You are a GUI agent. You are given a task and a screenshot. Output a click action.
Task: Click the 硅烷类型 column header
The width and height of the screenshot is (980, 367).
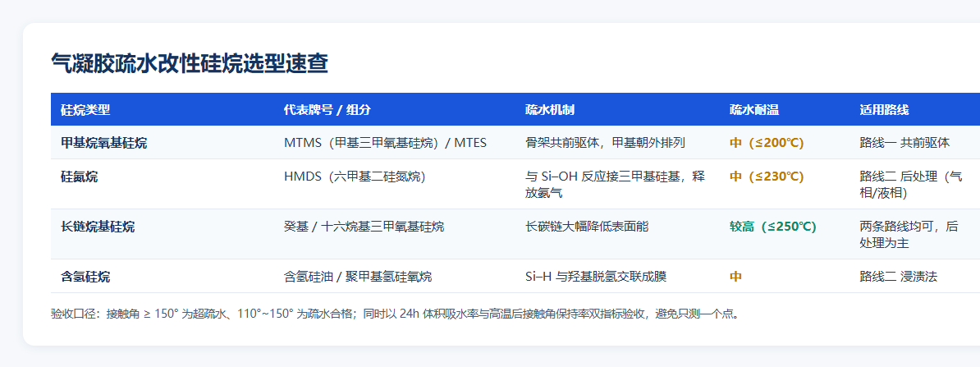coord(85,110)
